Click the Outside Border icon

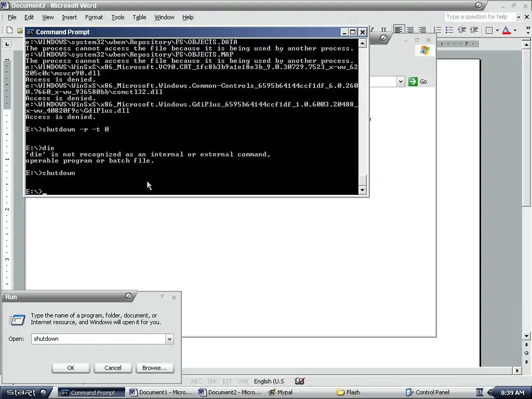point(489,30)
